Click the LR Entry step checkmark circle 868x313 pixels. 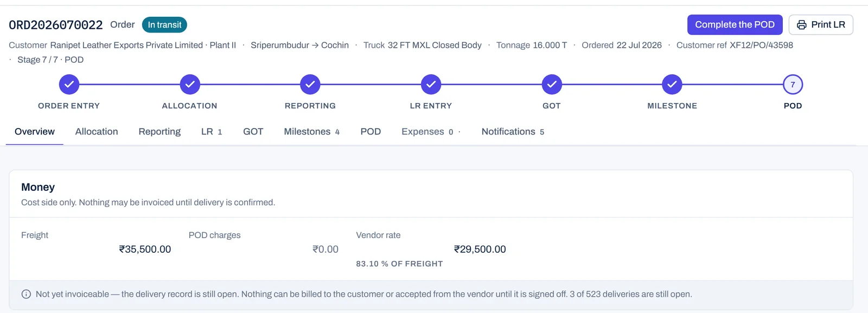[x=431, y=84]
